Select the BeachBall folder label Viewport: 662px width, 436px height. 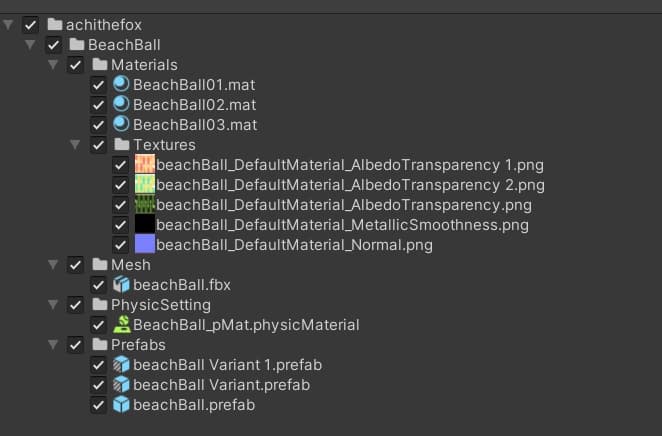(124, 45)
